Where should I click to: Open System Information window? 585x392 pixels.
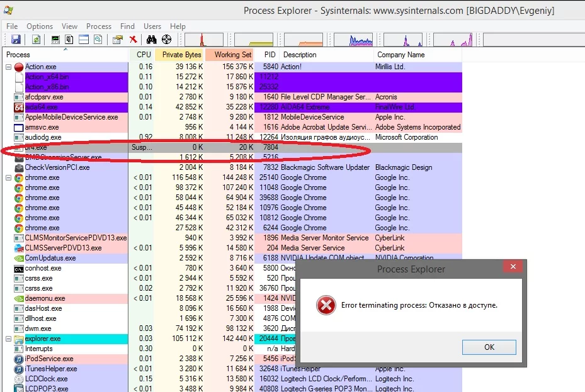tap(55, 39)
